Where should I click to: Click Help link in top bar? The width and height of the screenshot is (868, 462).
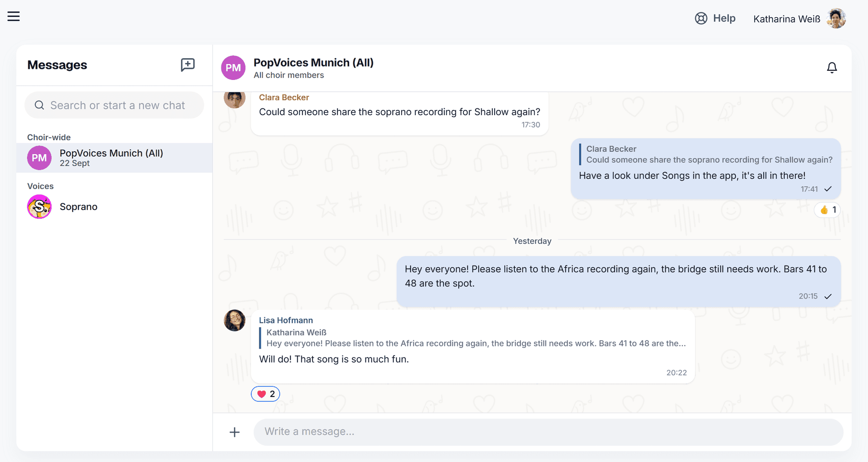coord(724,18)
